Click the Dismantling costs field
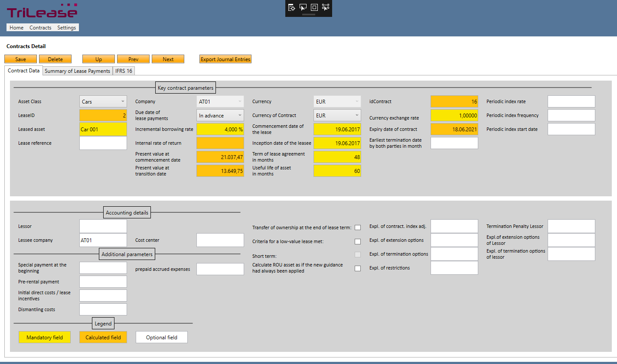This screenshot has height=364, width=617. pos(103,309)
